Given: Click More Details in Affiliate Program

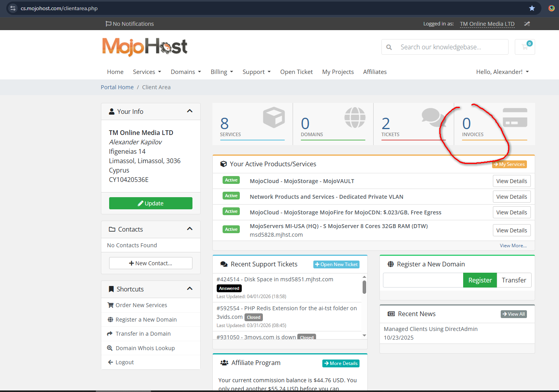Looking at the screenshot, I should (x=341, y=363).
